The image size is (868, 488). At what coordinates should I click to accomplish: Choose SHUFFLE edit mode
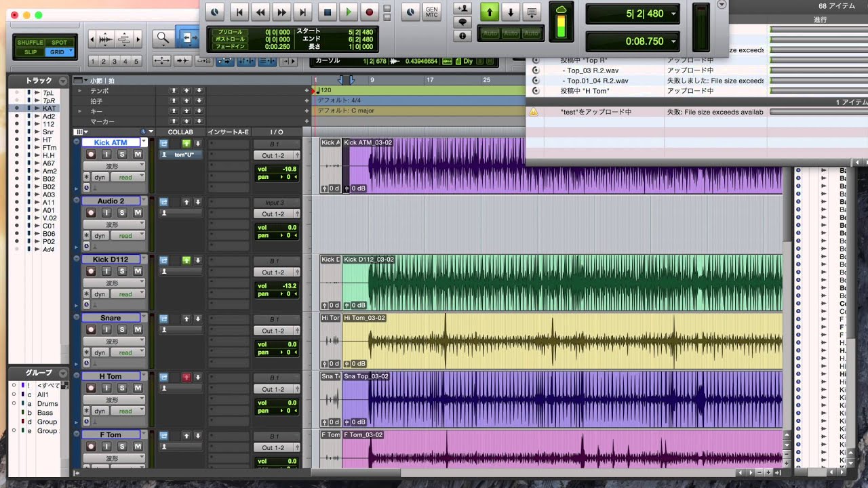click(31, 43)
